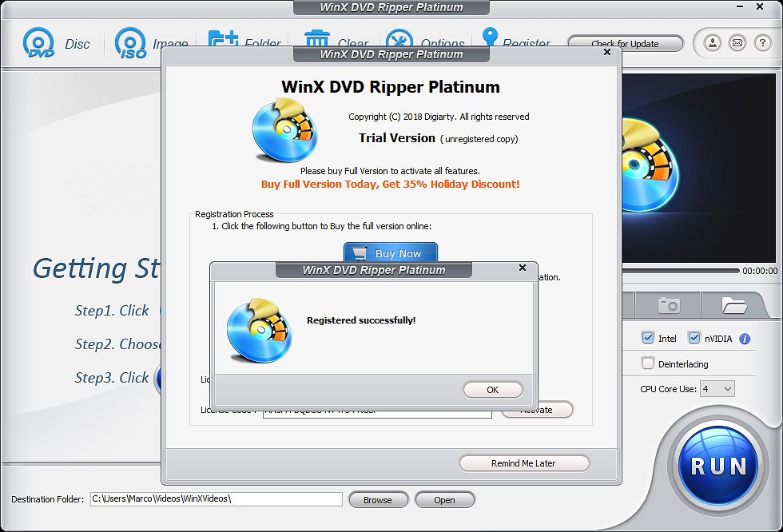Click the Buy Now button
This screenshot has width=783, height=532.
click(391, 252)
